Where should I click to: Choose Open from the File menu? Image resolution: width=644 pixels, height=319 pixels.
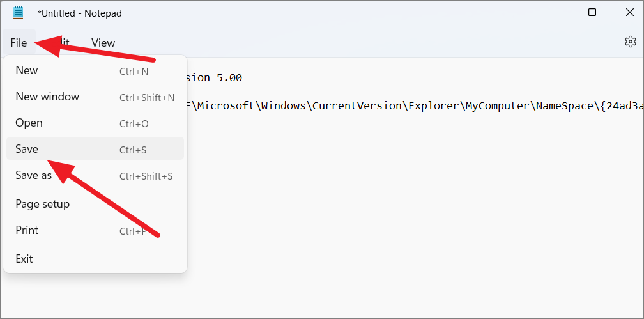tap(95, 123)
